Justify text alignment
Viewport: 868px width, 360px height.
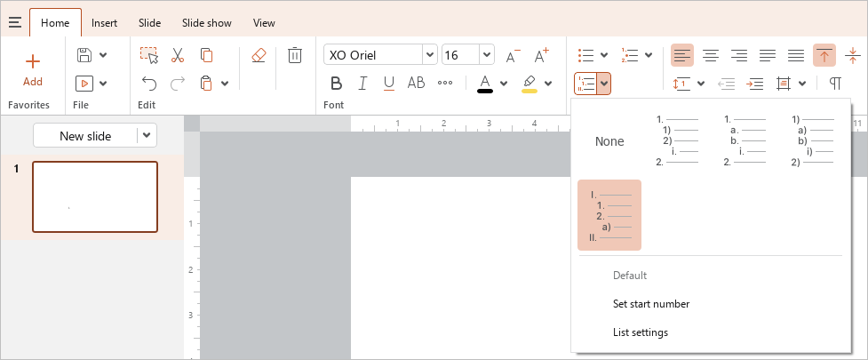pos(768,55)
